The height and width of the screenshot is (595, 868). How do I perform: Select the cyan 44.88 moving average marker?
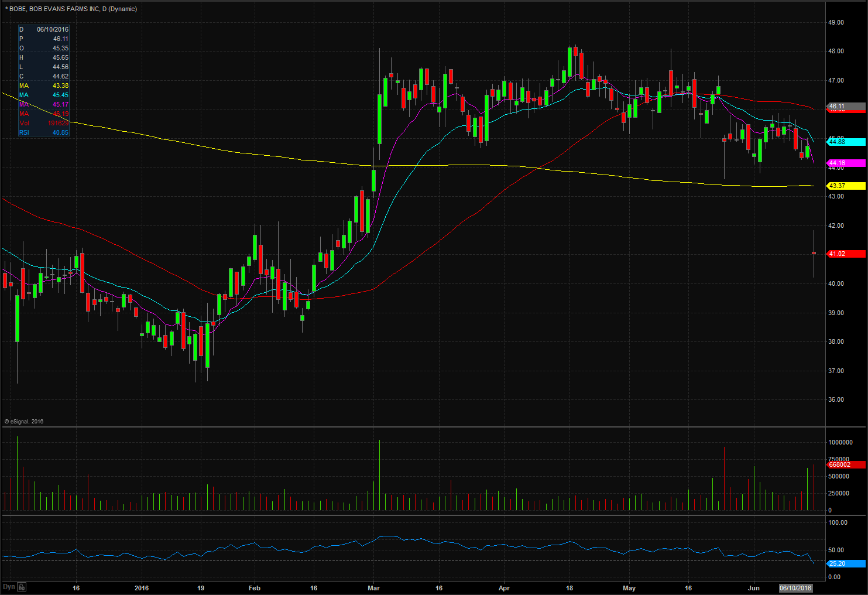(x=846, y=142)
